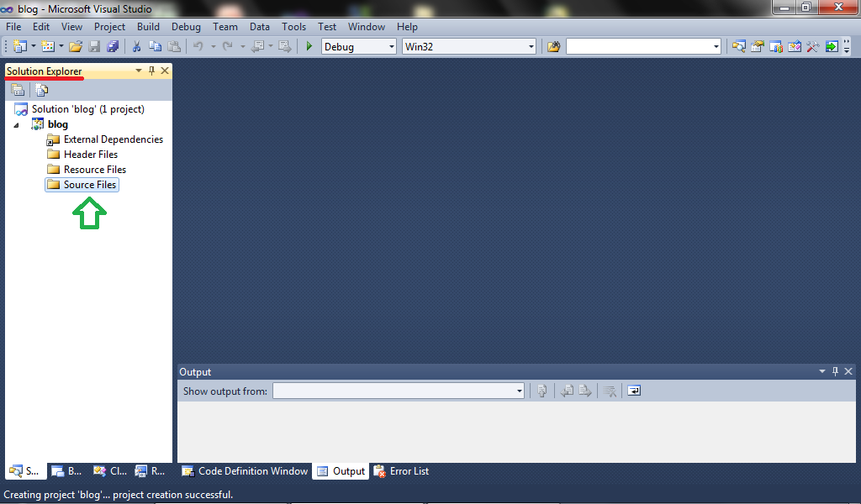861x504 pixels.
Task: Open the Debug configuration dropdown
Action: point(392,46)
